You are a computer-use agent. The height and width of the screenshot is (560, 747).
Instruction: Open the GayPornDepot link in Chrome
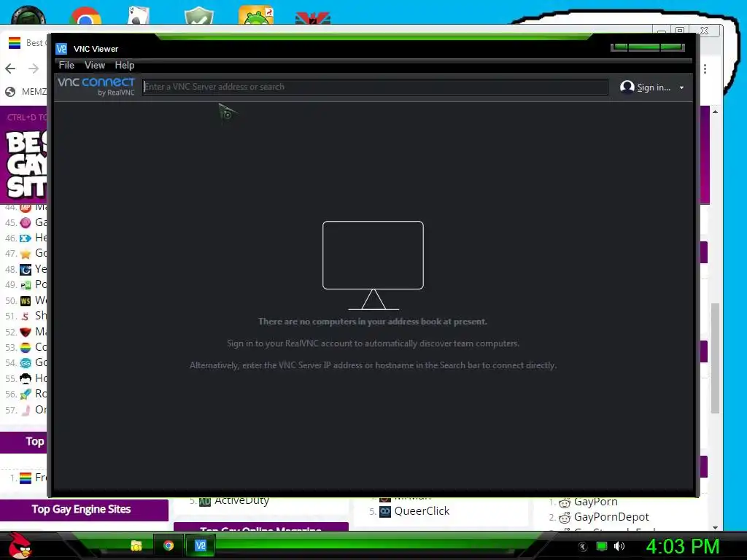(611, 517)
